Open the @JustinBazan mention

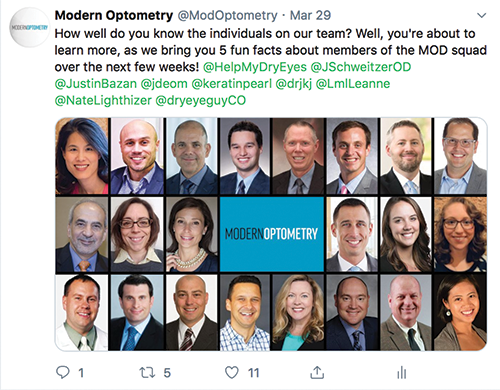tap(96, 84)
